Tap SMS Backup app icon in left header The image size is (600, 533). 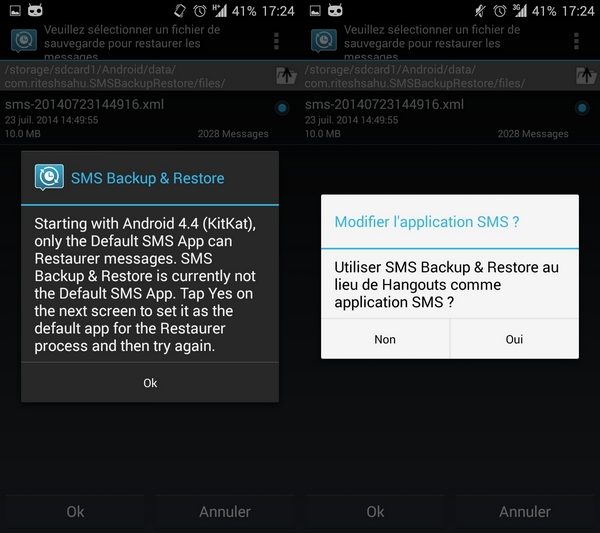coord(24,41)
